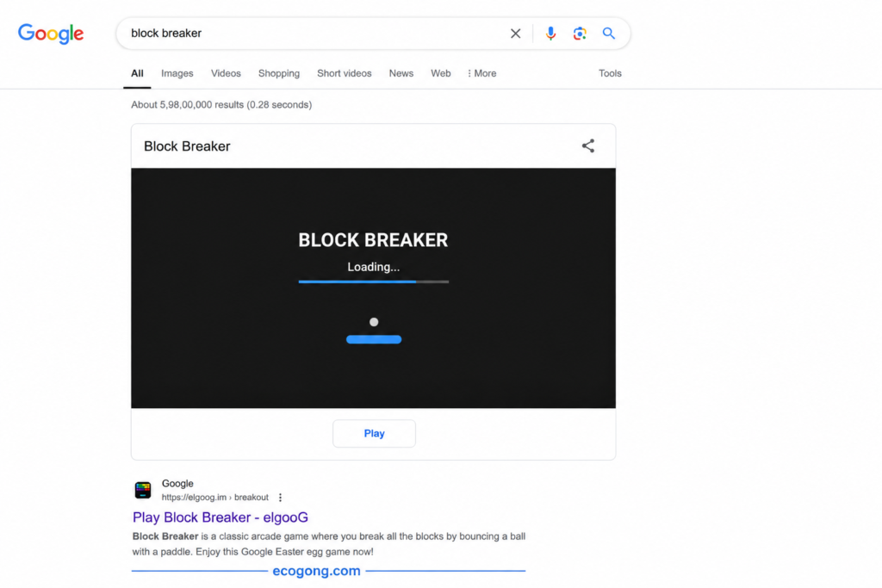Click the elgooG favicon icon

(143, 490)
